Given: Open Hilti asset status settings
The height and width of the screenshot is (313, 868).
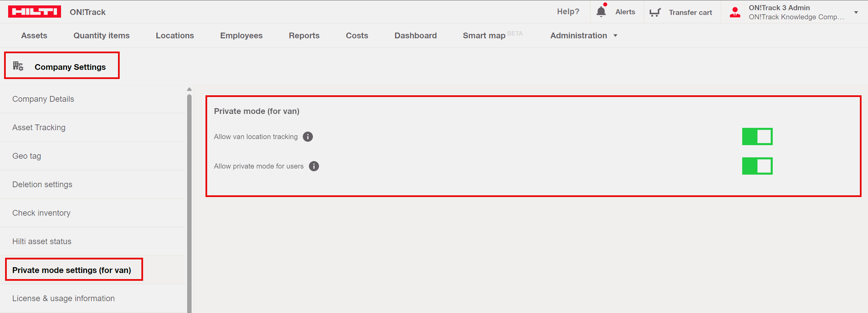Looking at the screenshot, I should [x=42, y=241].
